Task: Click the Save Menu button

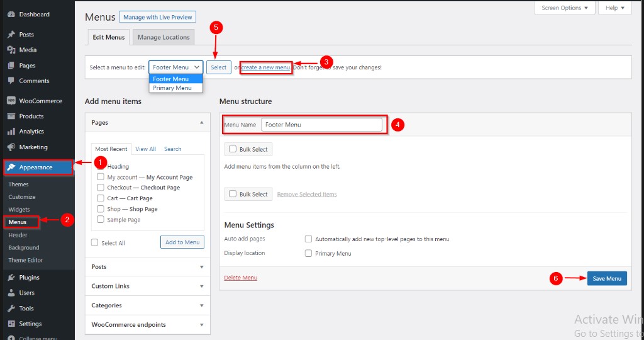Action: (607, 278)
